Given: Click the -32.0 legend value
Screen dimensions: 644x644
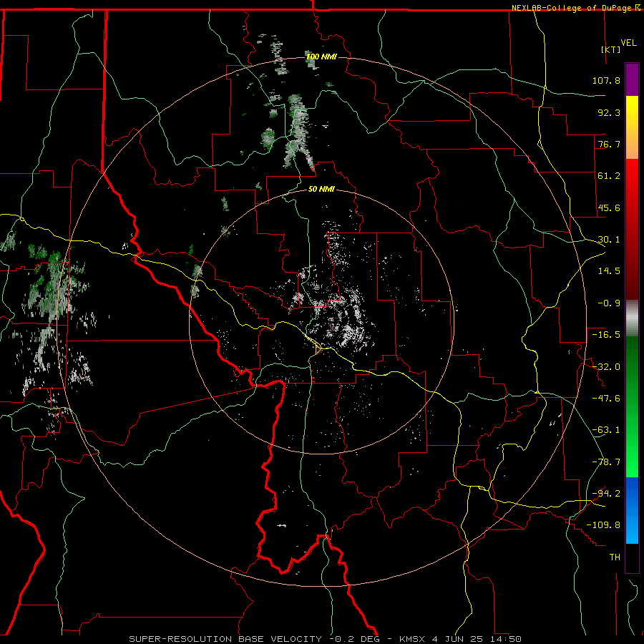Looking at the screenshot, I should [606, 367].
